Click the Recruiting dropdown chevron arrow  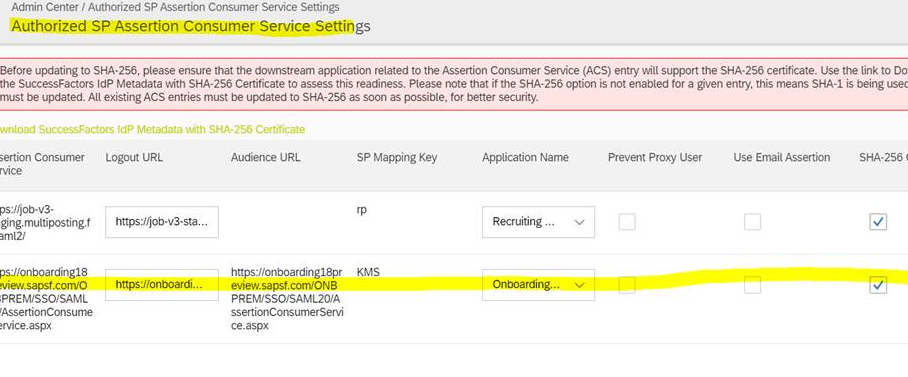(x=579, y=222)
